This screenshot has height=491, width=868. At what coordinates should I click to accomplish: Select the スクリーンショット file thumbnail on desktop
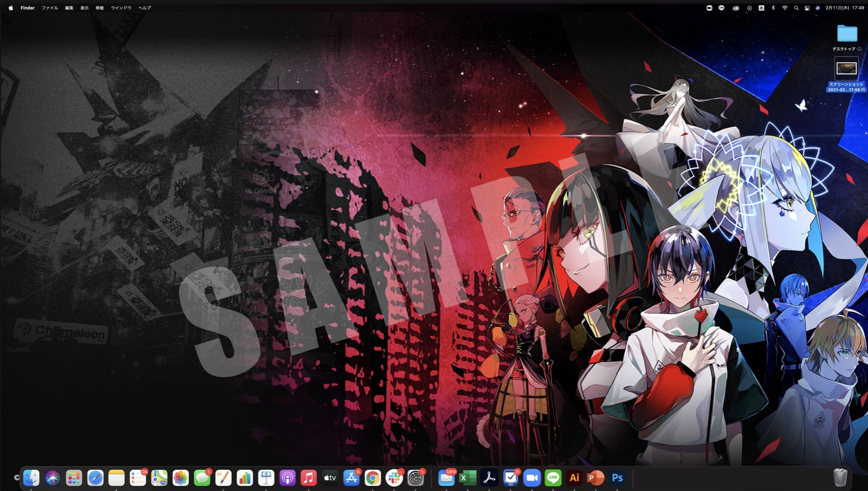click(846, 69)
